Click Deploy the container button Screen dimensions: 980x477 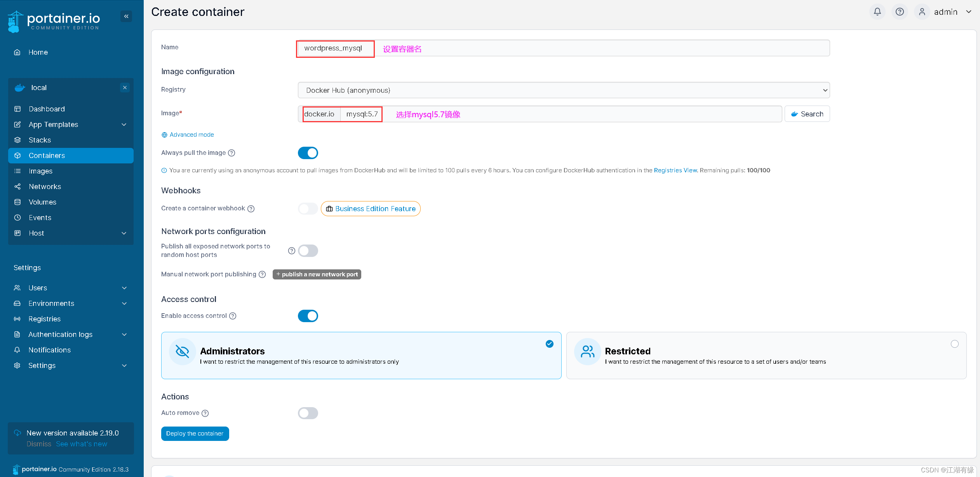[194, 433]
